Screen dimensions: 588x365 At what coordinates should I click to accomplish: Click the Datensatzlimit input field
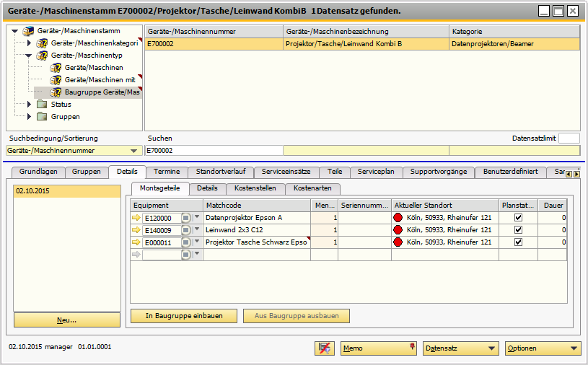pyautogui.click(x=569, y=138)
